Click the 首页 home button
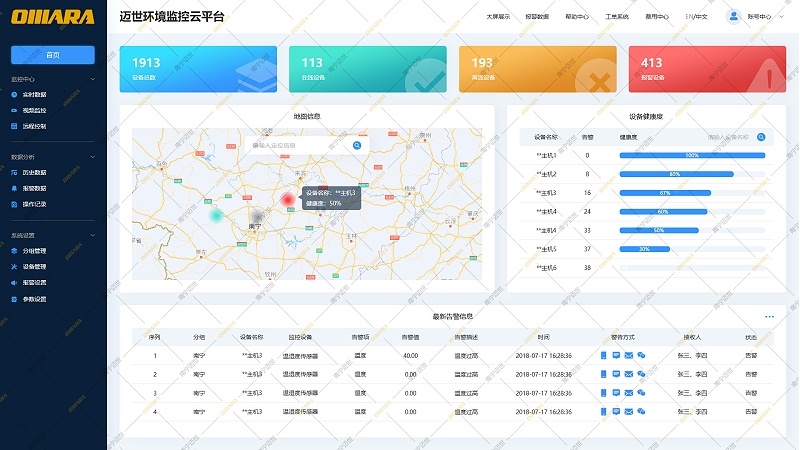800x450 pixels. 53,55
